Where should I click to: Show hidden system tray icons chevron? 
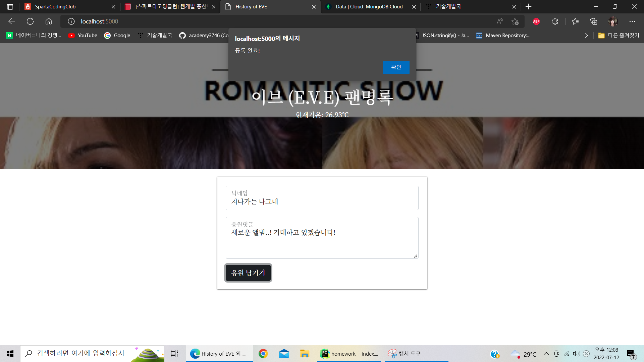[546, 354]
